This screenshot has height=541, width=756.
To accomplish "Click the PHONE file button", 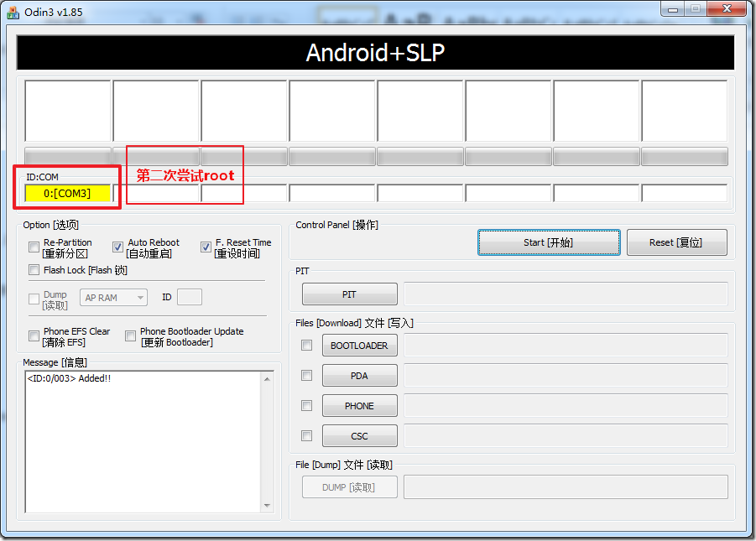I will point(360,405).
